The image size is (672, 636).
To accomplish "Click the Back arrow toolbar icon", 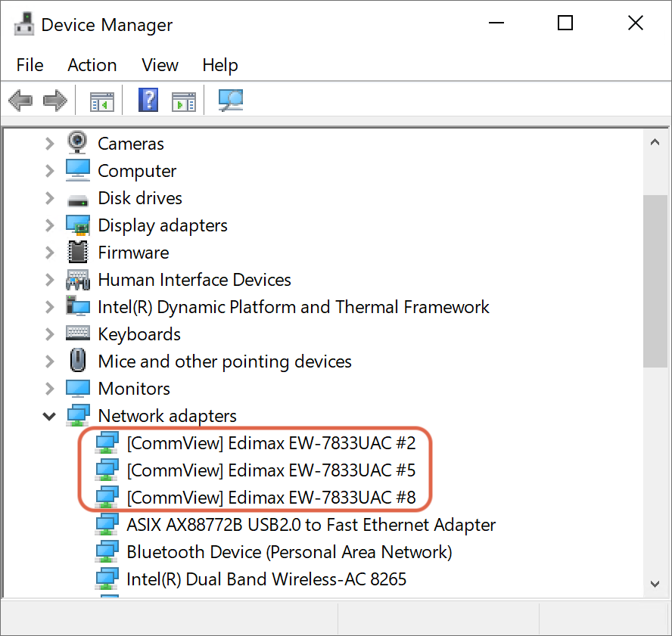I will click(x=20, y=101).
